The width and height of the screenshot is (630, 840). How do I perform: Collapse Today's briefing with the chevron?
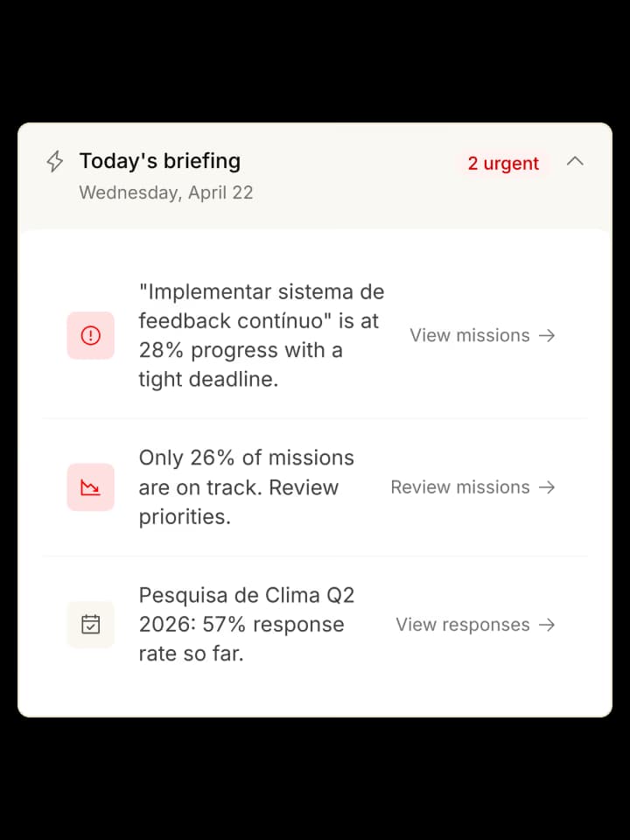tap(575, 161)
